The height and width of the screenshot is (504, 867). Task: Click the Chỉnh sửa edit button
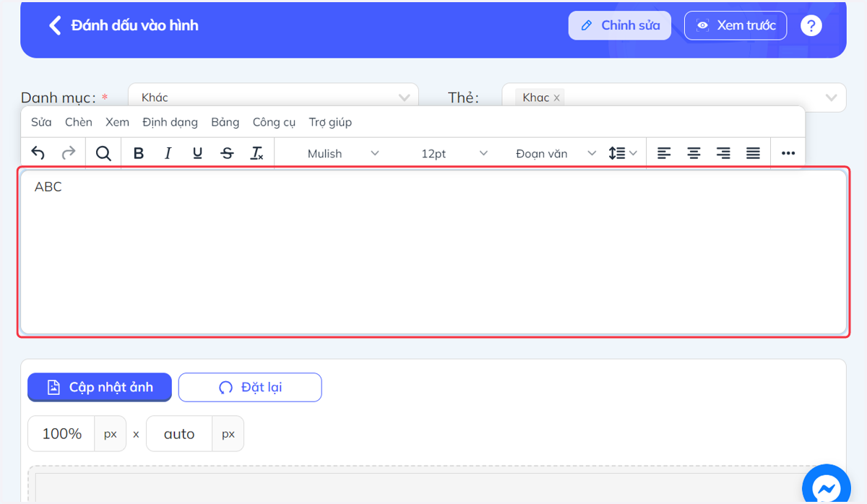[x=620, y=25]
